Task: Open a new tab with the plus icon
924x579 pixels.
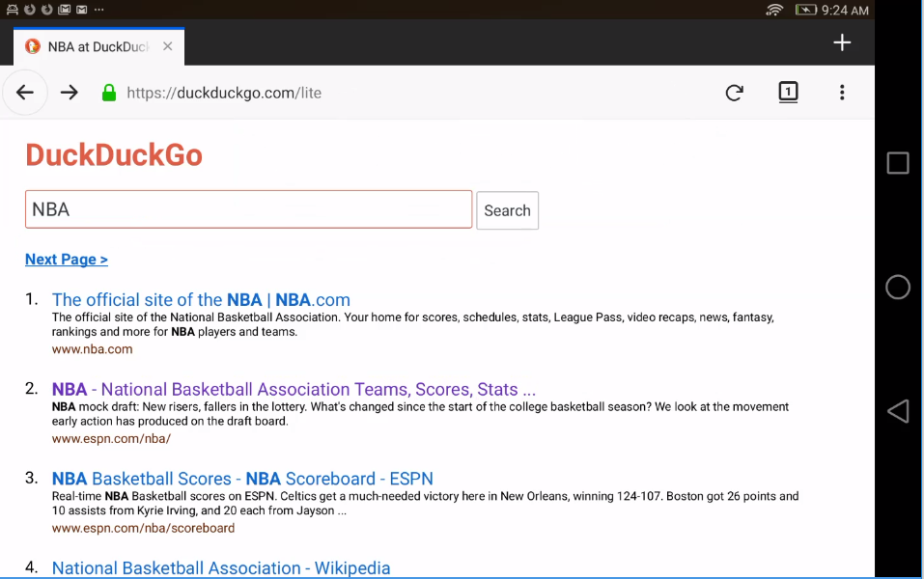Action: click(x=841, y=42)
